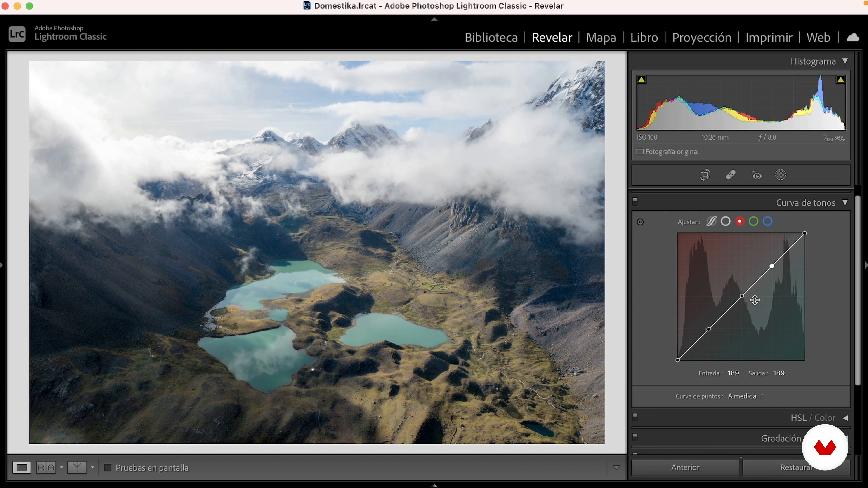
Task: Click the mountain lake photo preview
Action: point(317,252)
